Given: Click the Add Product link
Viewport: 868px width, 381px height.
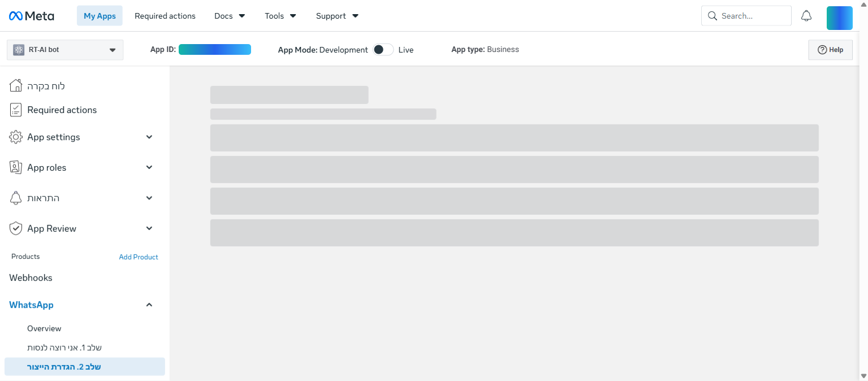Looking at the screenshot, I should coord(139,257).
